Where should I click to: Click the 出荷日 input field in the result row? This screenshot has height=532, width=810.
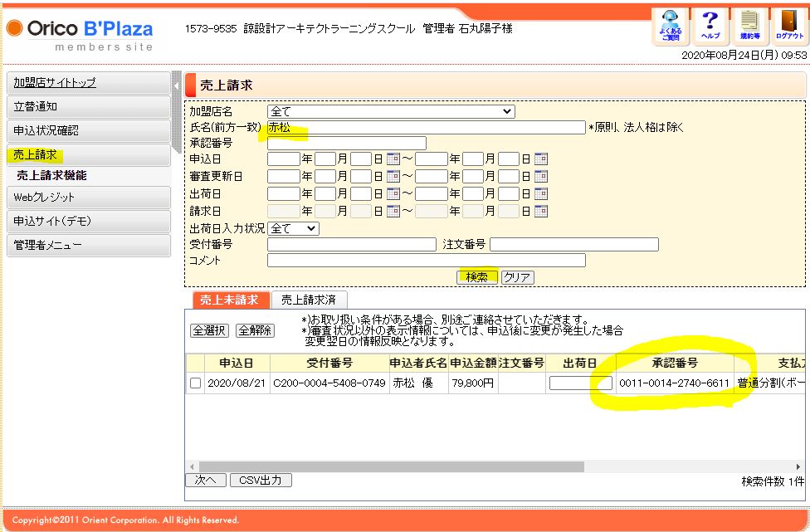click(580, 383)
